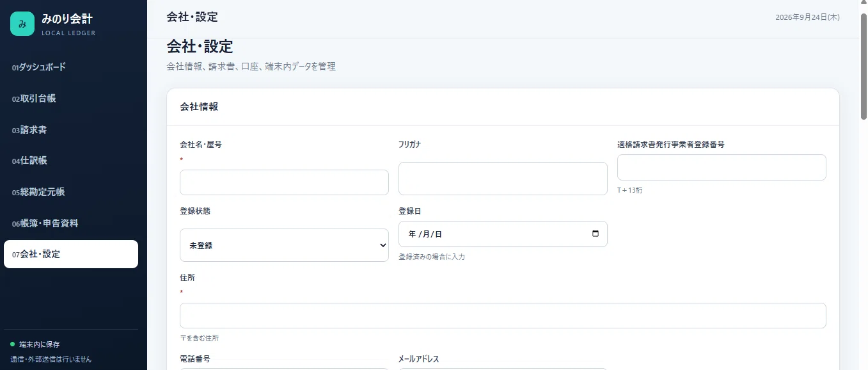Click the 端末内に保存 status text
The width and height of the screenshot is (868, 370).
(40, 344)
